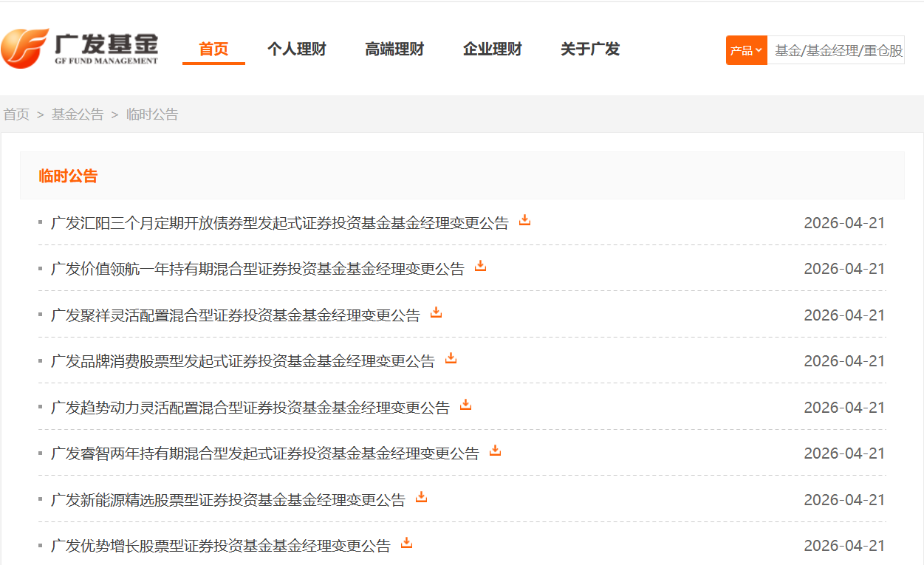Click the 广发基金 logo
This screenshot has width=924, height=565.
(x=80, y=48)
